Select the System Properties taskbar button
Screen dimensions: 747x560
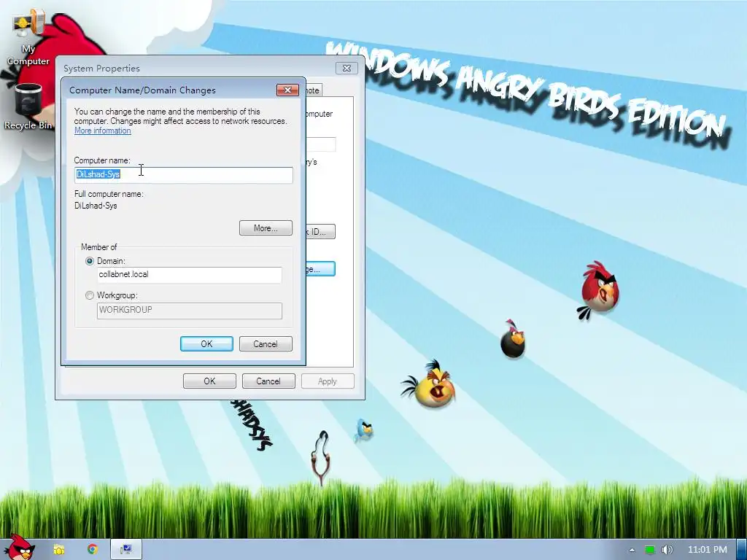[125, 550]
